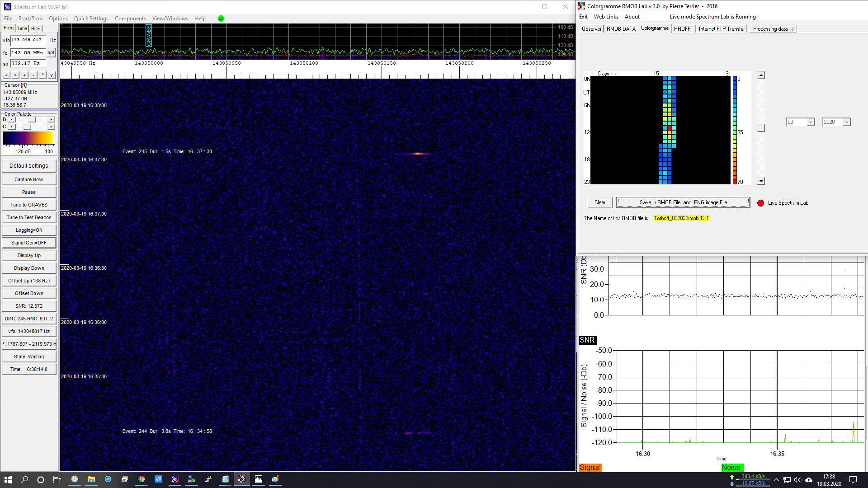Click Save in RMOB File and PNG image File
The image size is (868, 488).
point(683,203)
